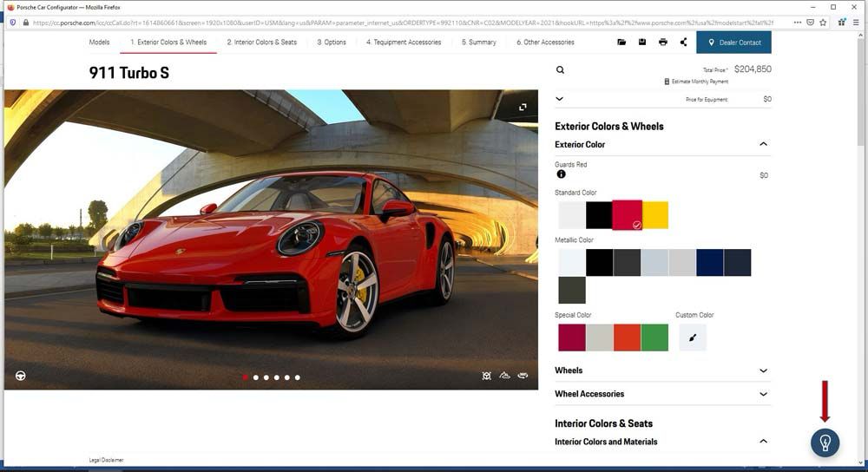Collapse the Exterior Color section
Viewport: 868px width, 472px height.
pos(763,144)
